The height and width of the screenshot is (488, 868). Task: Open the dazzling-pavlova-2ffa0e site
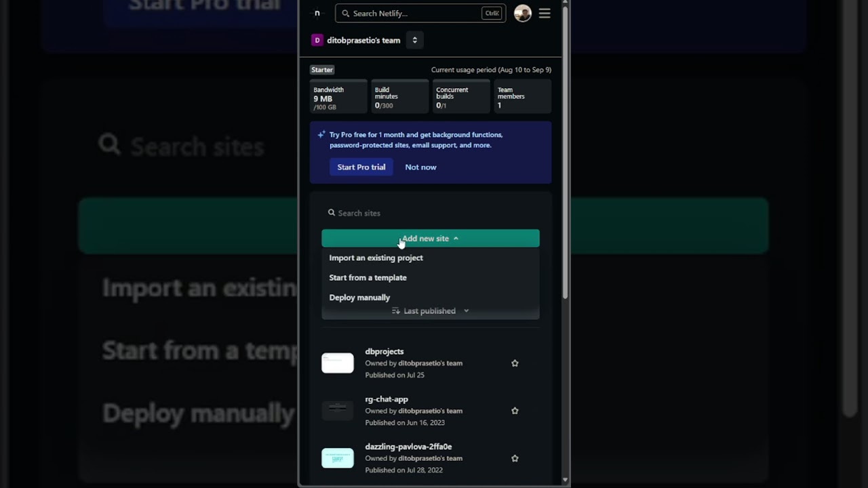pyautogui.click(x=408, y=447)
